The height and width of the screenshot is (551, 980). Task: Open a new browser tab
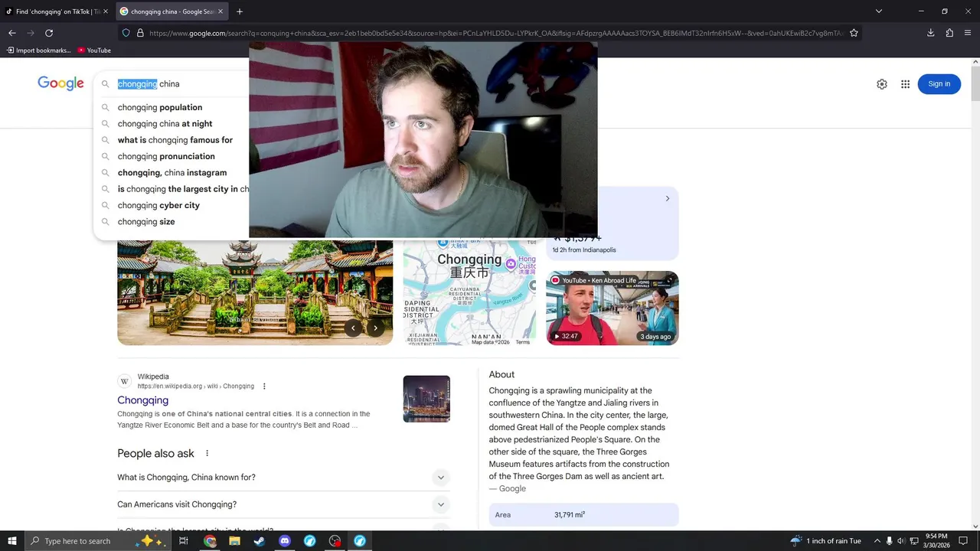240,11
